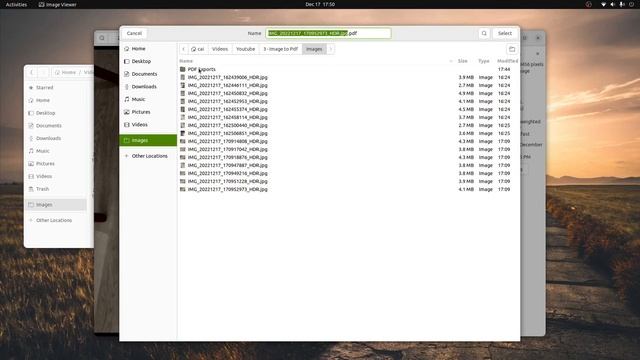Click back arrow in background Files window
The height and width of the screenshot is (360, 640).
tap(32, 72)
